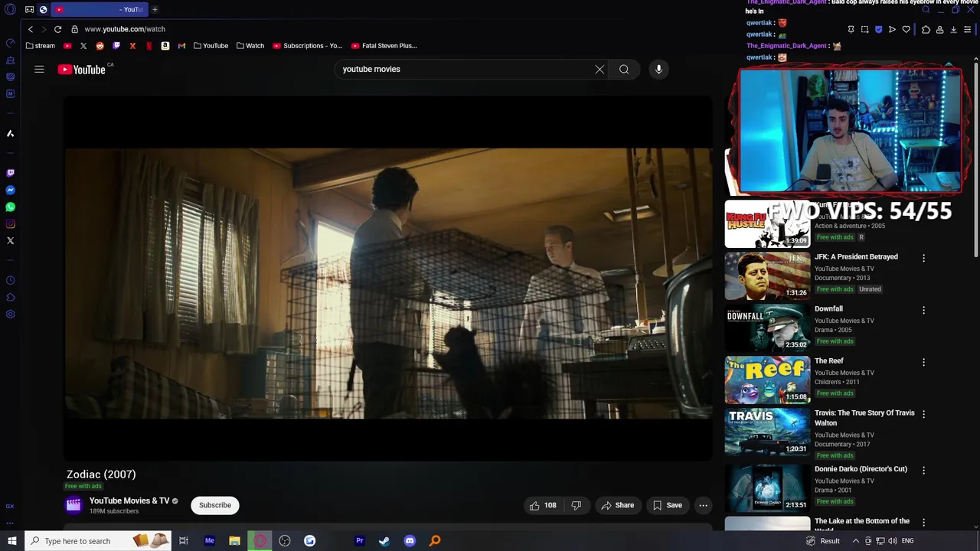Open the Kung Fu Hustle thumbnail
This screenshot has width=980, height=551.
[767, 224]
